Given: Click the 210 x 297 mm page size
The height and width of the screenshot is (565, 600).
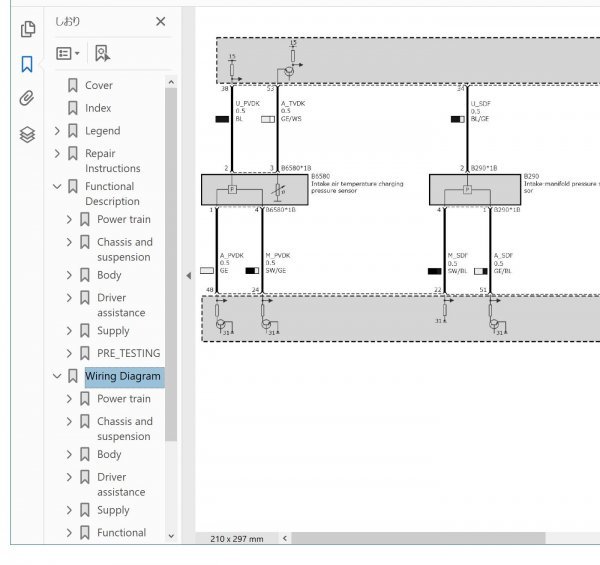Looking at the screenshot, I should pos(236,539).
